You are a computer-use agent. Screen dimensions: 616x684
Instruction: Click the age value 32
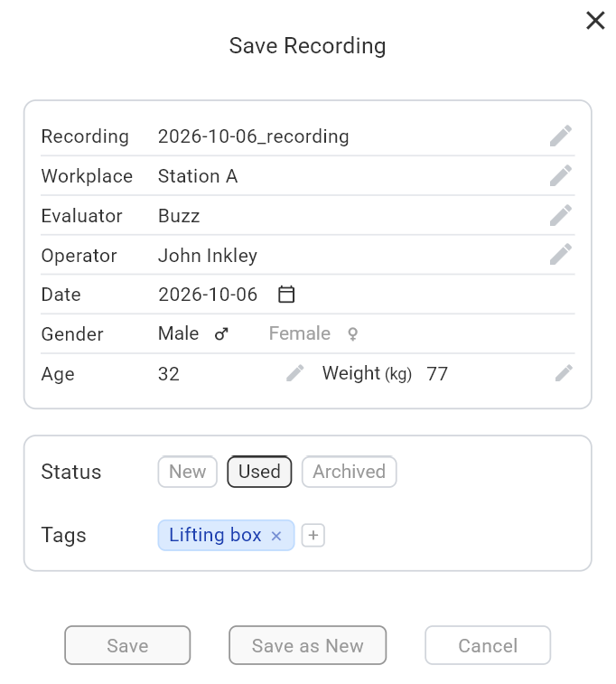click(x=169, y=374)
